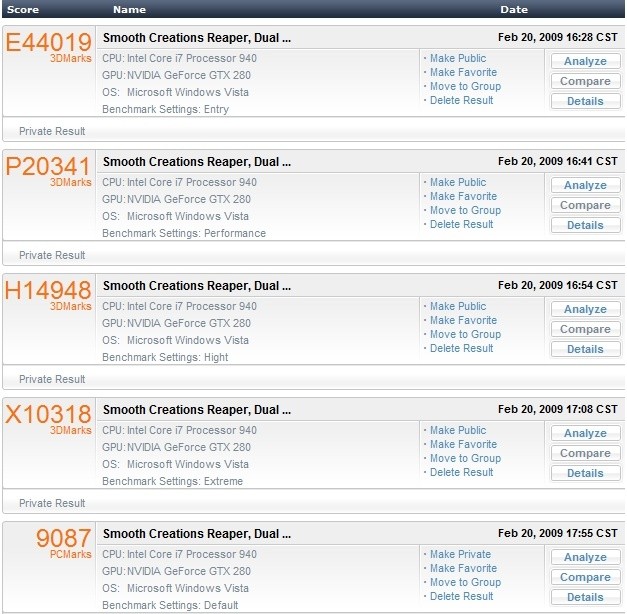
Task: Click Compare for the H14948 result
Action: pos(585,329)
